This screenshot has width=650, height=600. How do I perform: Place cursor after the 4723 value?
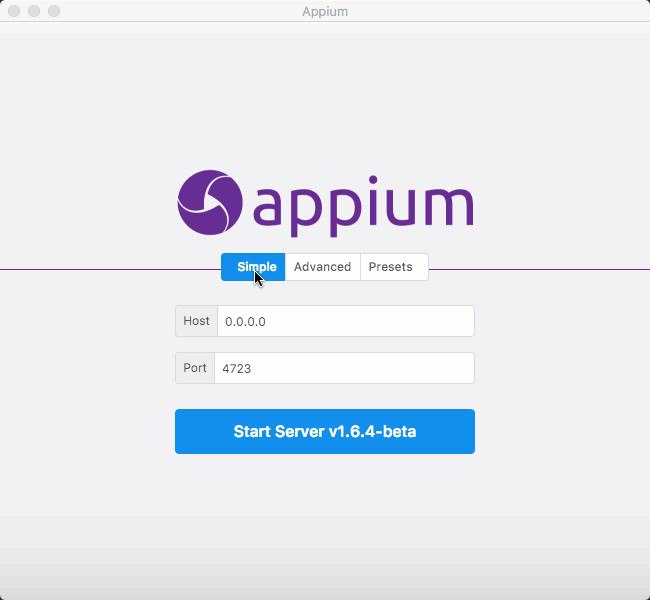tap(252, 369)
